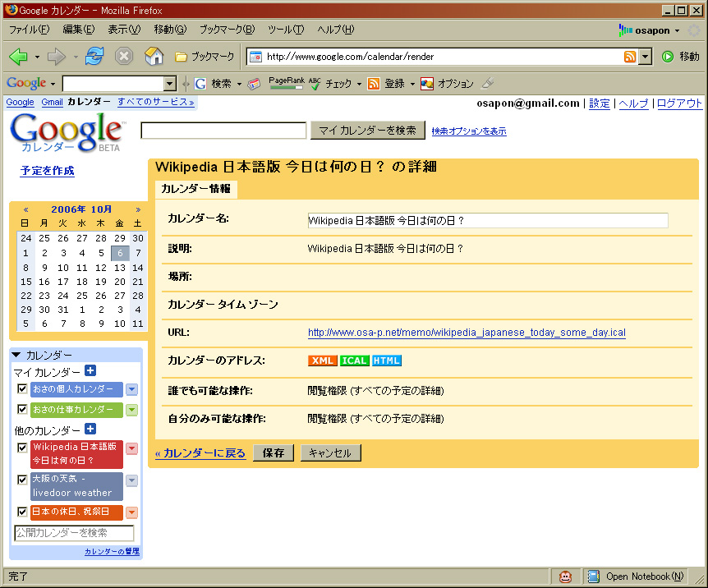Open the 編集 menu

(x=79, y=30)
